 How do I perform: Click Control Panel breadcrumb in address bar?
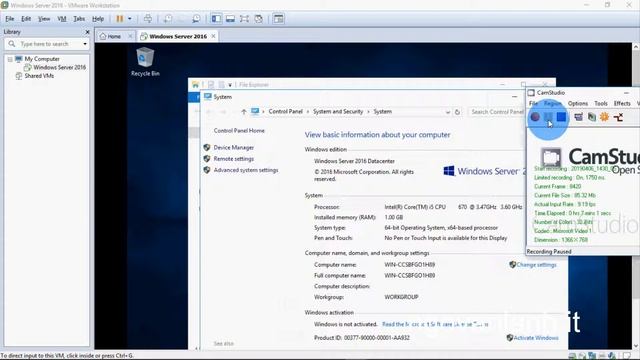(x=285, y=111)
